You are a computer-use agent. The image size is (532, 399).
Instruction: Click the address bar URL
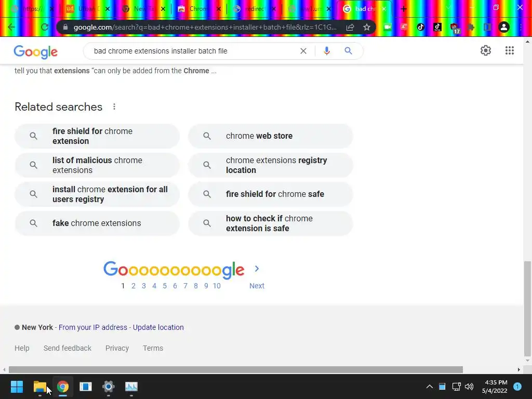coord(205,27)
